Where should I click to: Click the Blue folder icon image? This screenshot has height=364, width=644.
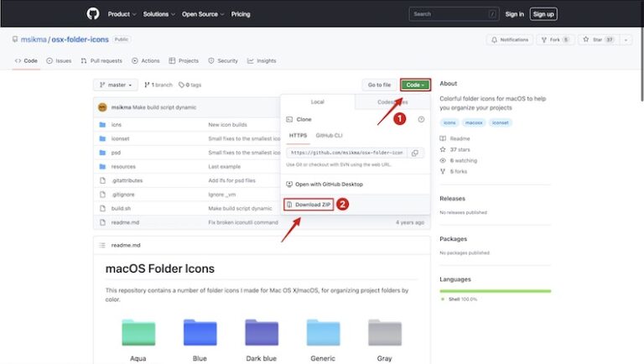(200, 332)
